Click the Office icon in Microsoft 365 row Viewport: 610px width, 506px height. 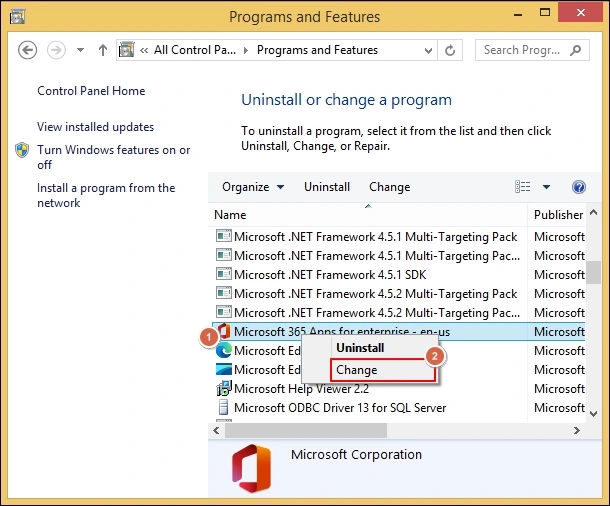pos(224,331)
